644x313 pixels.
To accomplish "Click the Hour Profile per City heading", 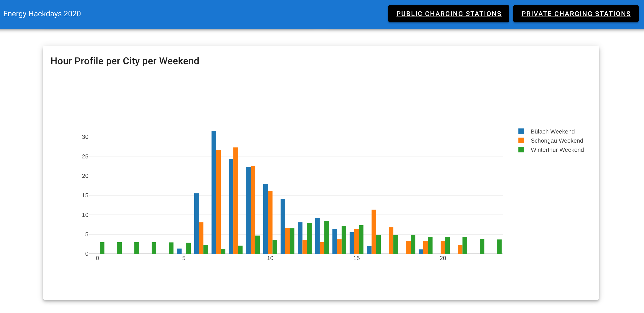I will 125,61.
